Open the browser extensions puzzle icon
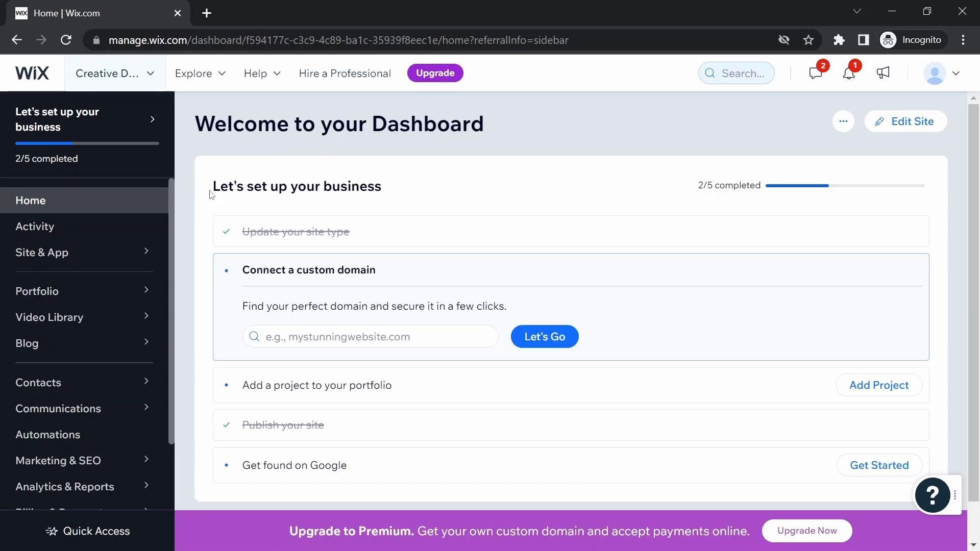 (839, 40)
